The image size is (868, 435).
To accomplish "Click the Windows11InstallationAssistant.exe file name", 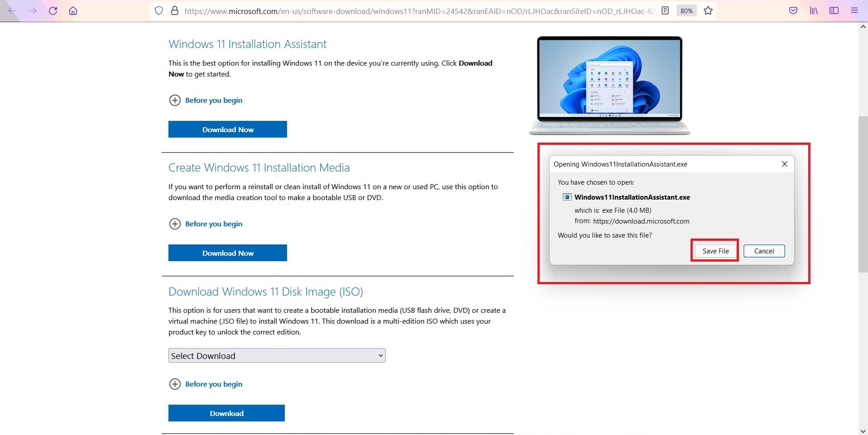I will (x=632, y=197).
